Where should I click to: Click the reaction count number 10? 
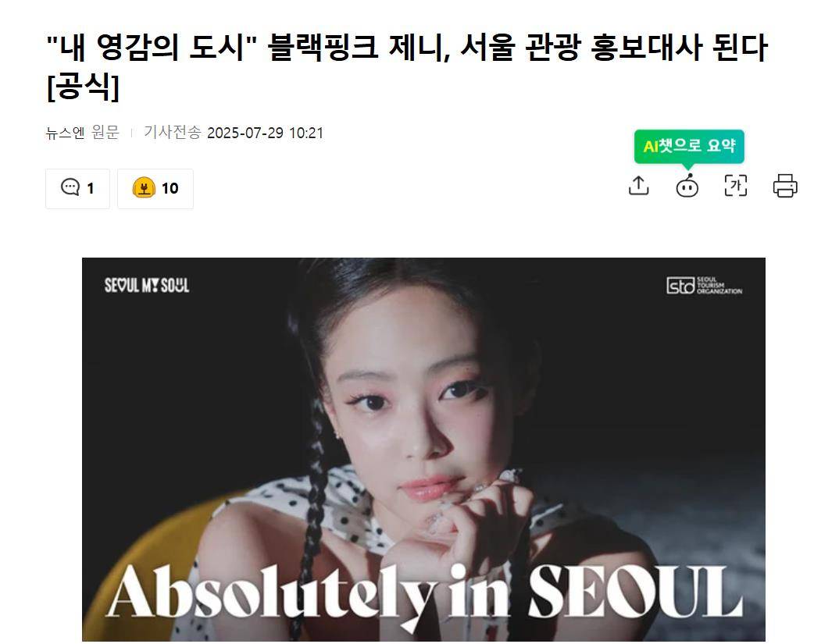(170, 188)
